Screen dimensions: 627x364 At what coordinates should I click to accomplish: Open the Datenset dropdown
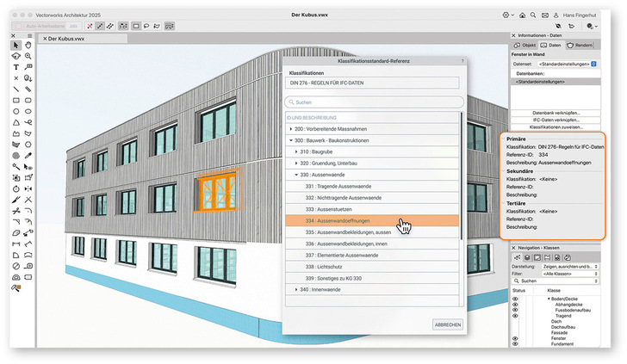coord(568,64)
